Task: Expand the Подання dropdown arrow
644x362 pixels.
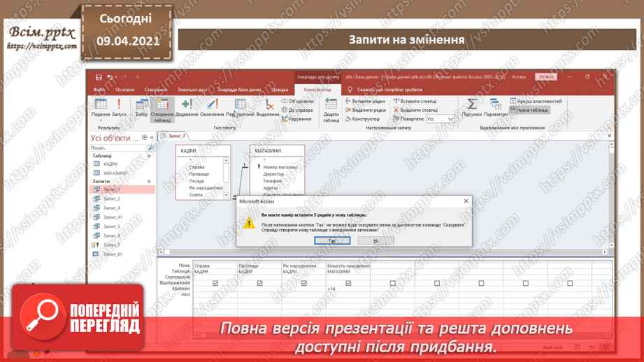Action: coord(101,120)
